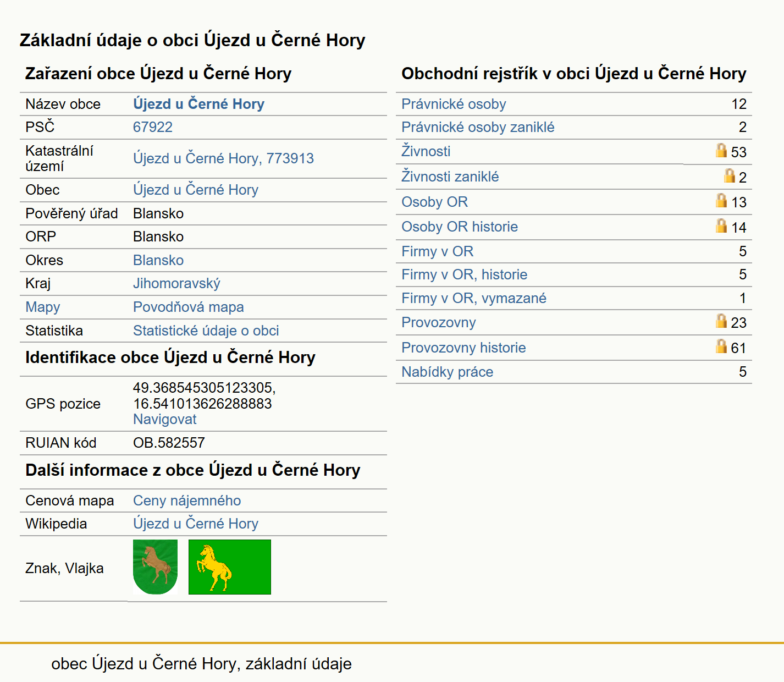Open the Osoby OR link
Screen dimensions: 784x682
(435, 202)
